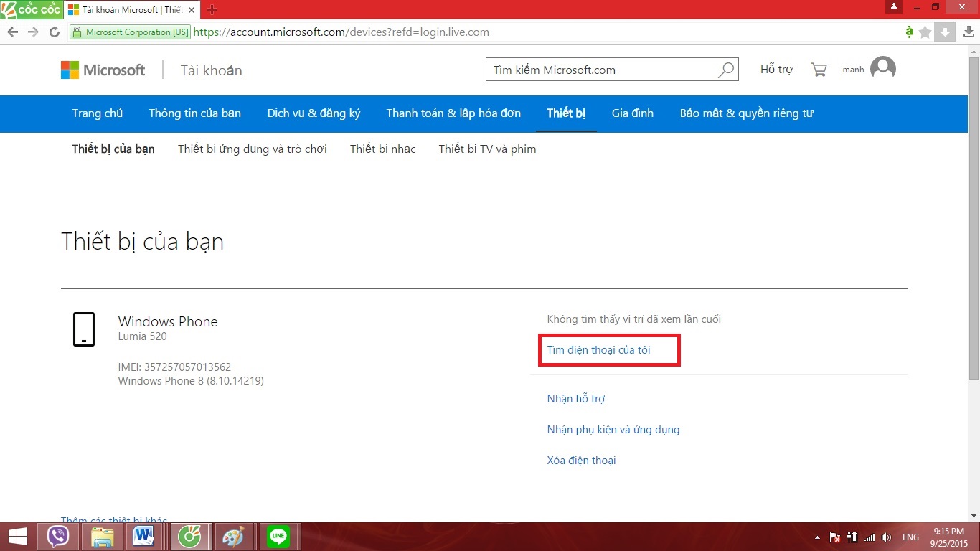This screenshot has height=551, width=980.
Task: Switch to Thiết bị TV và phim
Action: [x=488, y=149]
